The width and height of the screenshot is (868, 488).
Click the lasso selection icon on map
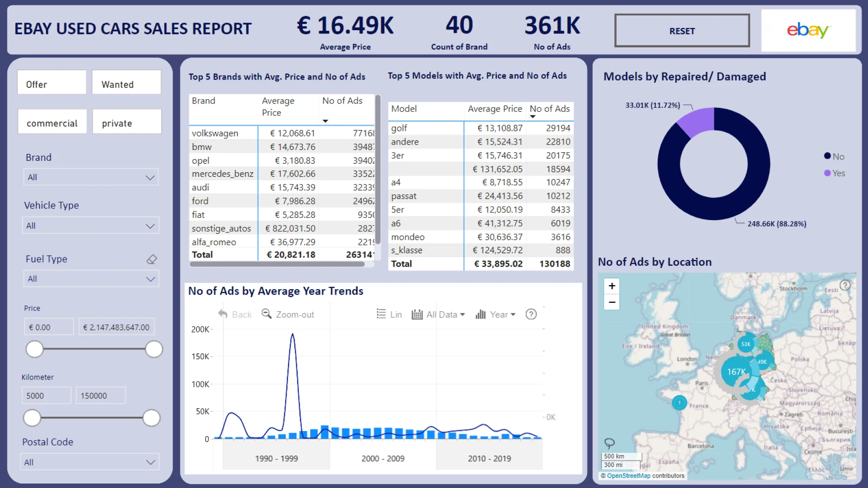tap(609, 443)
